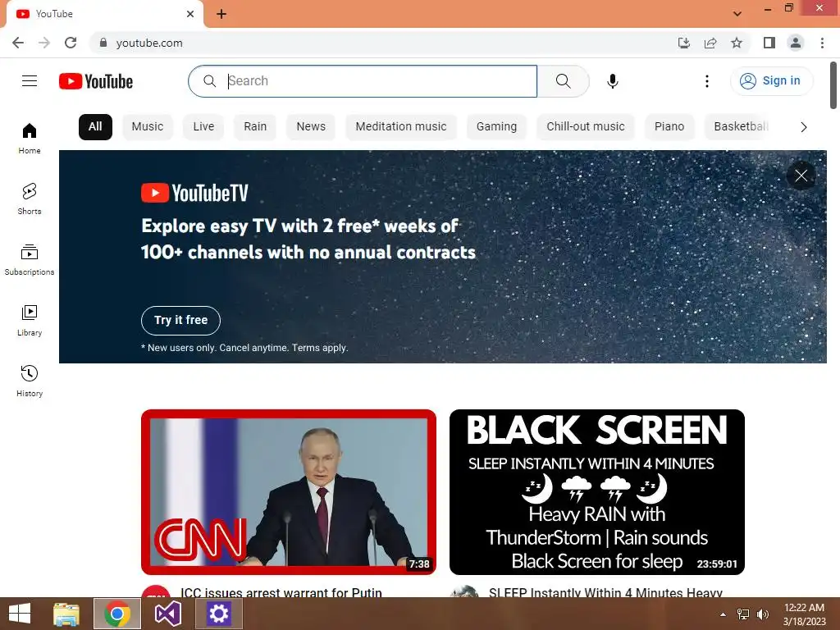This screenshot has height=630, width=840.
Task: Bookmark this tab with star icon
Action: point(737,43)
